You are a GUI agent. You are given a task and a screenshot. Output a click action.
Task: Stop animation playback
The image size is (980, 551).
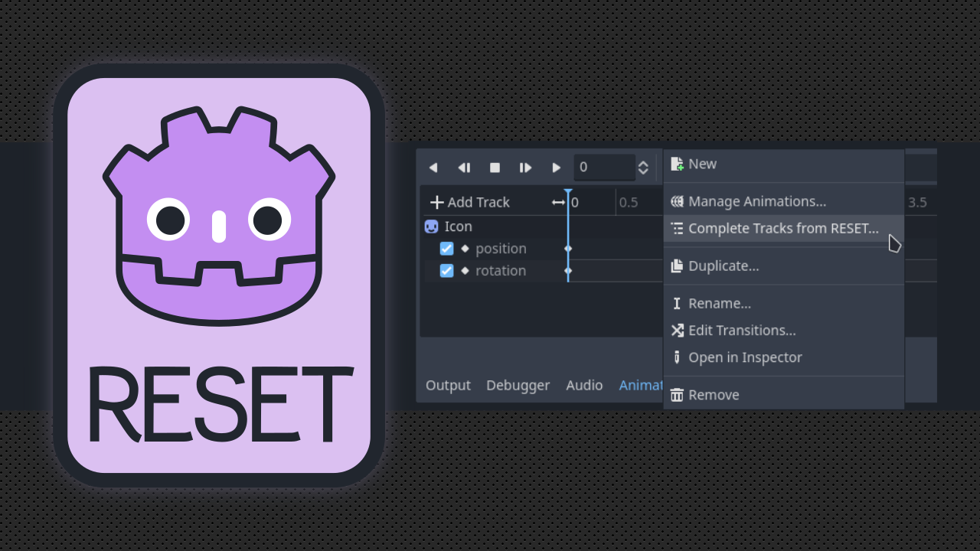(495, 168)
